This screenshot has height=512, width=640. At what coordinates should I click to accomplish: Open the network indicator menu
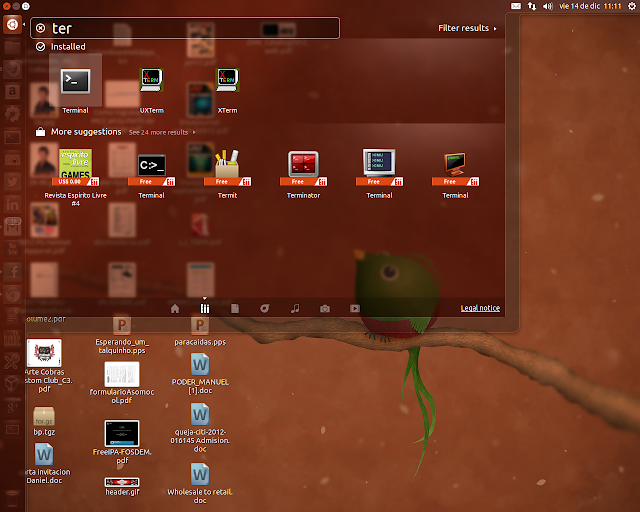532,6
